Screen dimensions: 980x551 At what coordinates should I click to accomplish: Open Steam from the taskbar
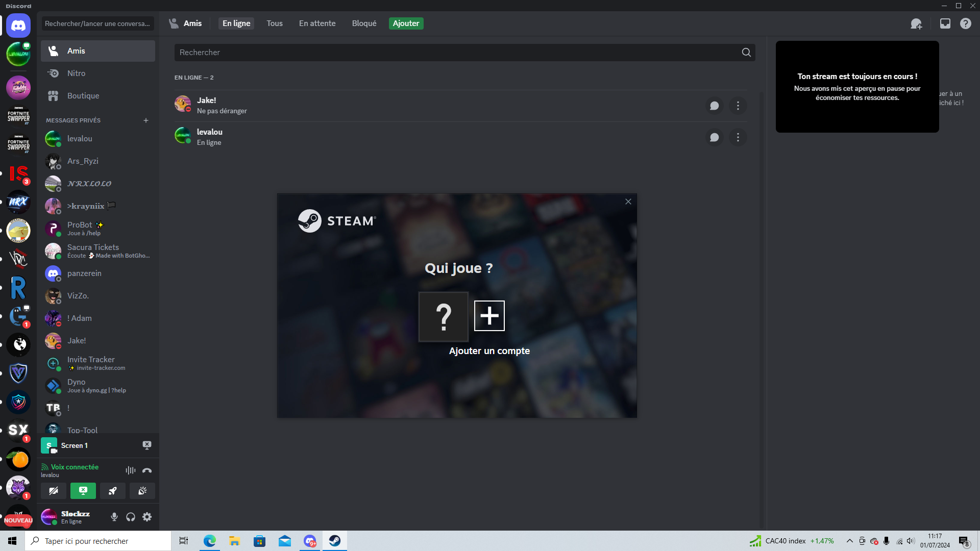(x=335, y=541)
